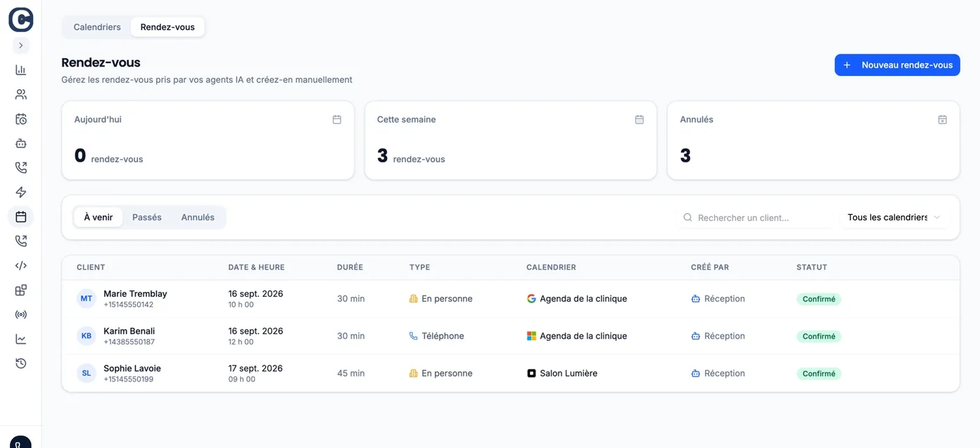Click the DATE & HEURE column header
The height and width of the screenshot is (448, 980).
256,267
